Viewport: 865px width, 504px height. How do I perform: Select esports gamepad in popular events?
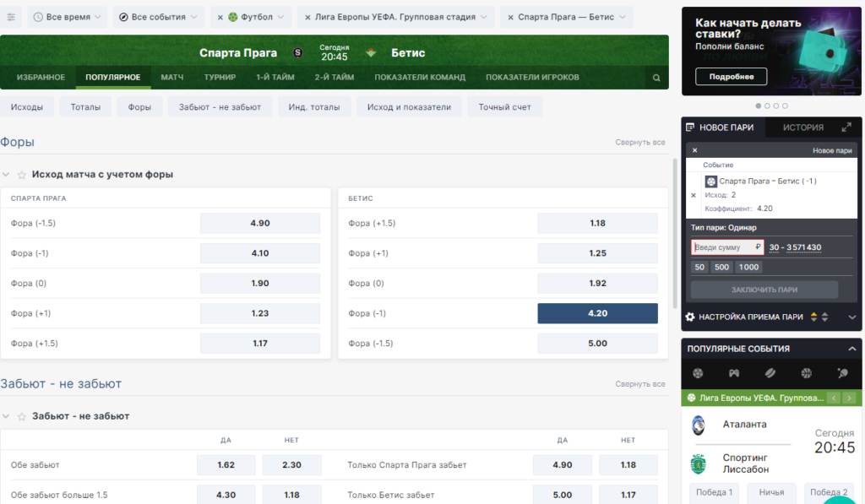(734, 373)
